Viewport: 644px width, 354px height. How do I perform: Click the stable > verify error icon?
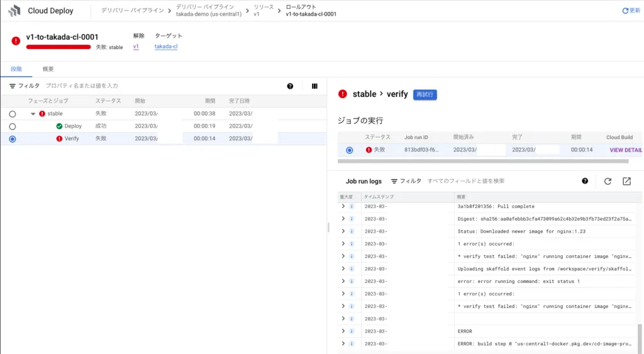(343, 94)
